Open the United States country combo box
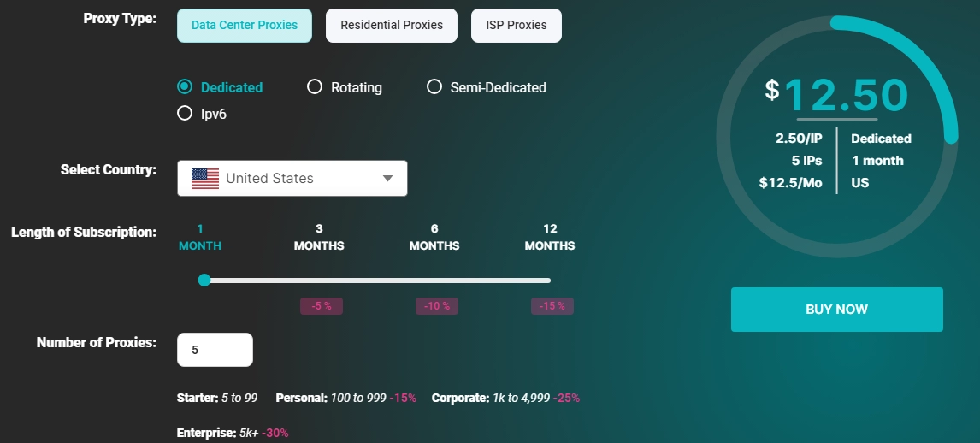980x443 pixels. pyautogui.click(x=292, y=179)
